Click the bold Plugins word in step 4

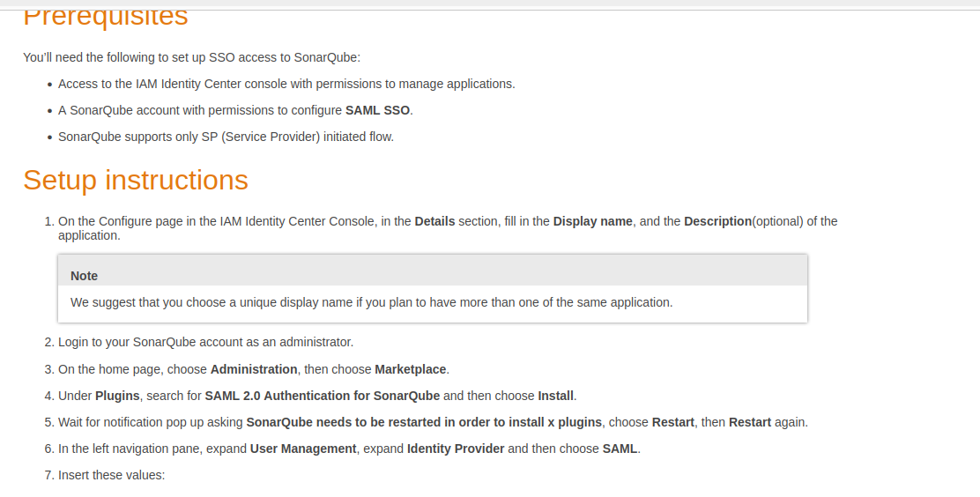tap(117, 396)
